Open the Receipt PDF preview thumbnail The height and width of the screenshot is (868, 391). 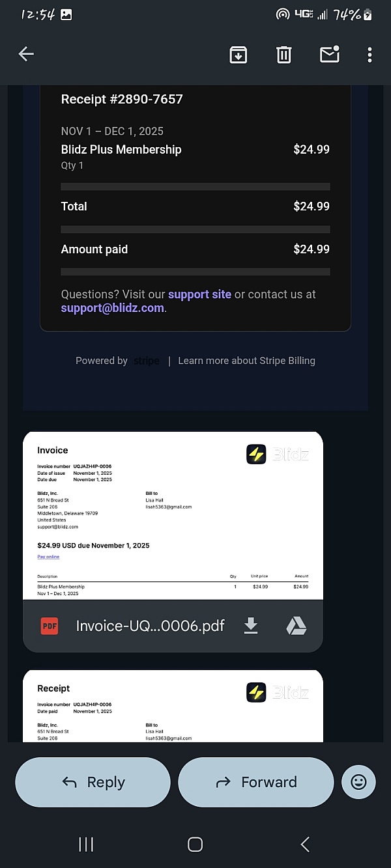(x=173, y=706)
